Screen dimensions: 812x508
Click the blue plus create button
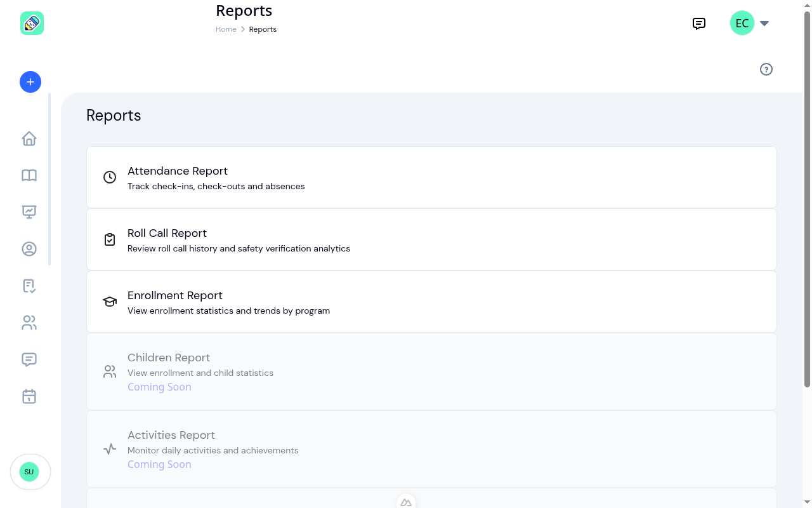[x=30, y=82]
